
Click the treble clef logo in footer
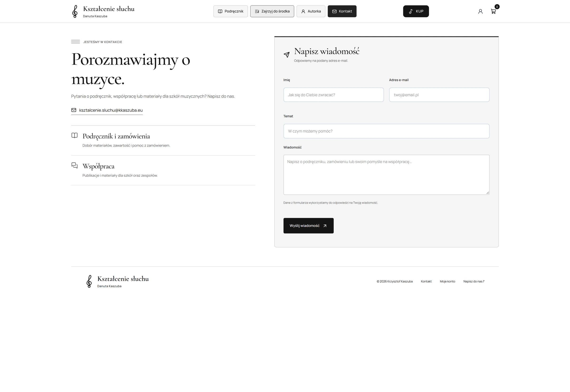(89, 281)
